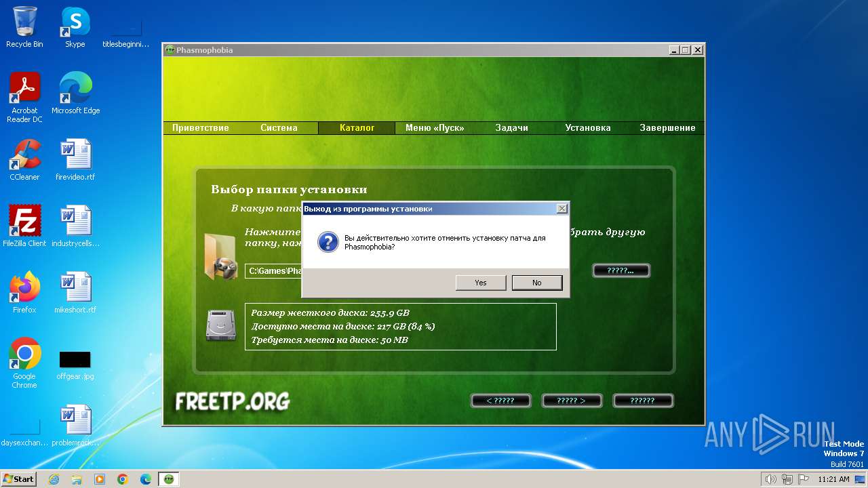The image size is (868, 488).
Task: Select the titlesbeginni desktop file
Action: [126, 34]
